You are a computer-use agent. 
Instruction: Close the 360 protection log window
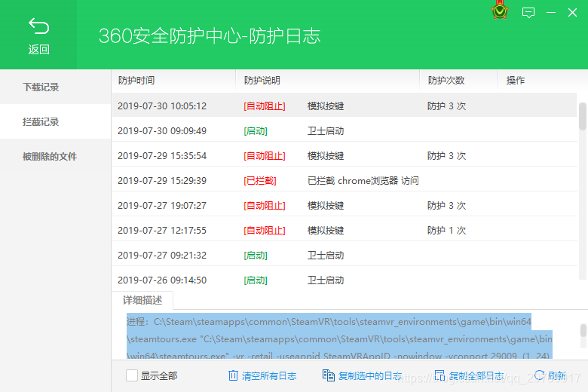[x=572, y=13]
